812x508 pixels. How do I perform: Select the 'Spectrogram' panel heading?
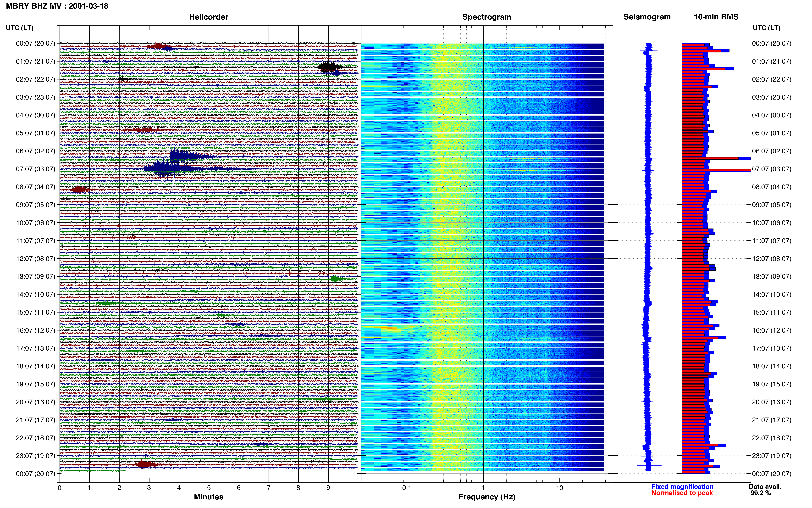487,17
